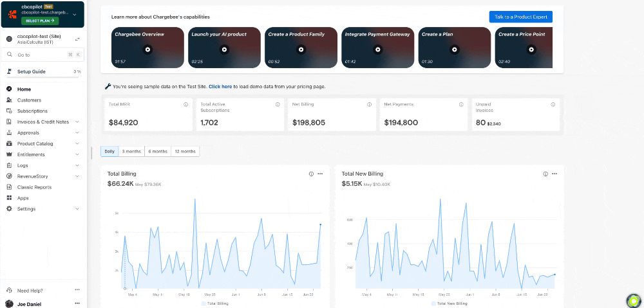Image resolution: width=644 pixels, height=308 pixels.
Task: Play the Integrate Payment Gateway video
Action: pos(378,50)
